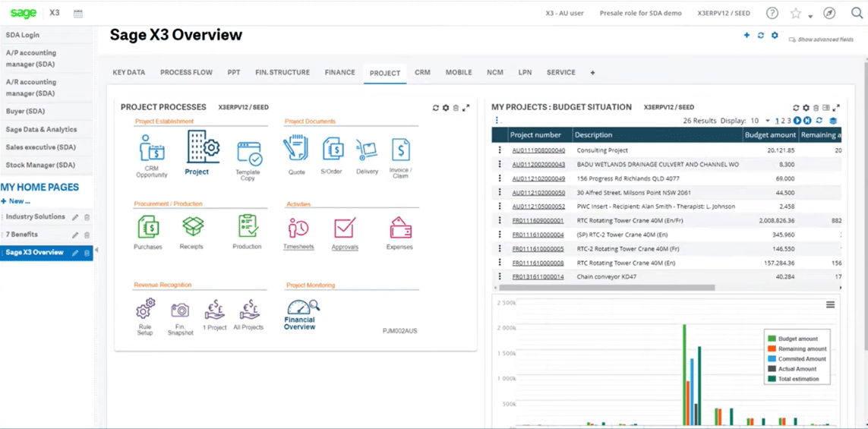Click the table horizontal scrollbar
This screenshot has width=868, height=429.
click(607, 288)
